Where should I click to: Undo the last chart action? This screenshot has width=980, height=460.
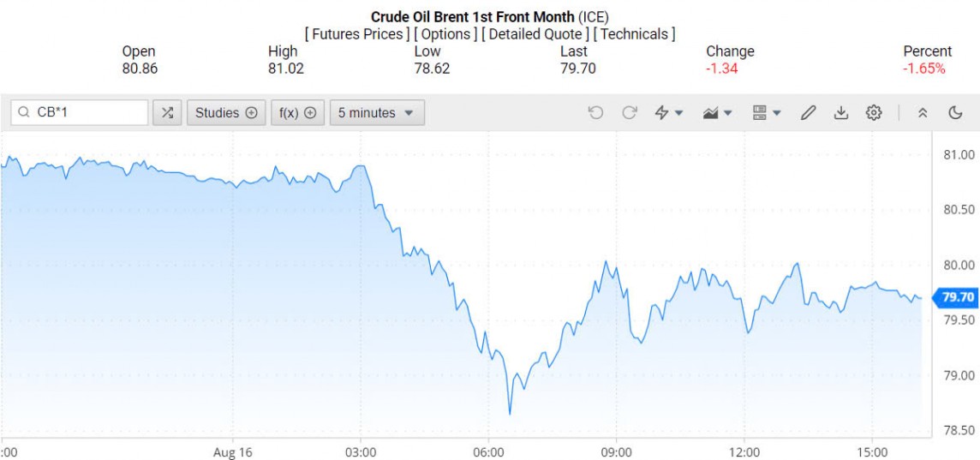tap(596, 113)
